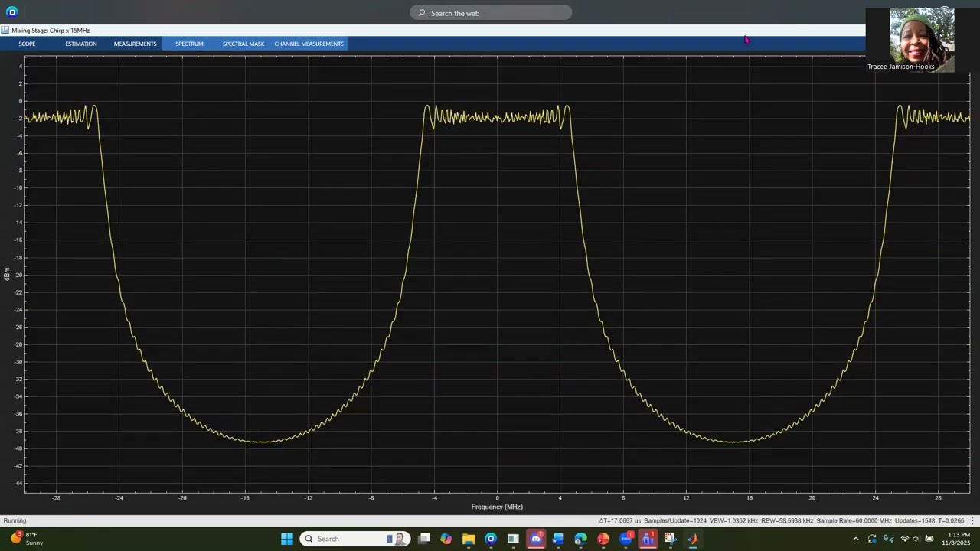
Task: Click the Mixing Stage: Chirp x 15MHz title
Action: click(51, 31)
